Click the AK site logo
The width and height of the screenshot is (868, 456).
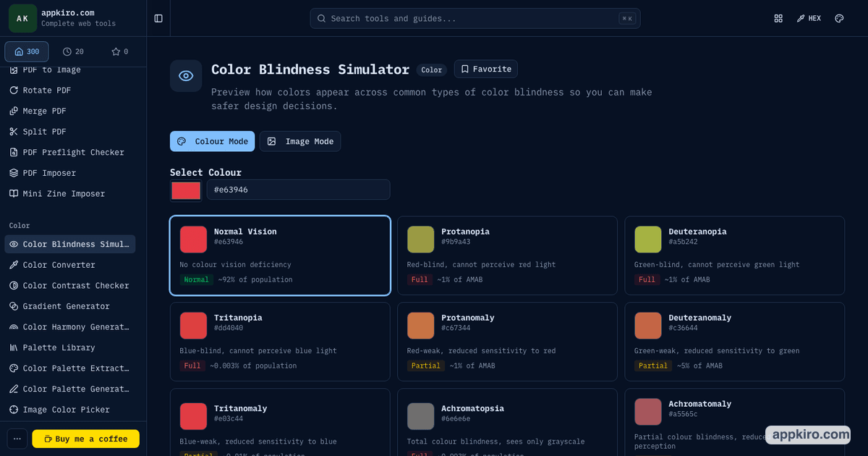22,18
